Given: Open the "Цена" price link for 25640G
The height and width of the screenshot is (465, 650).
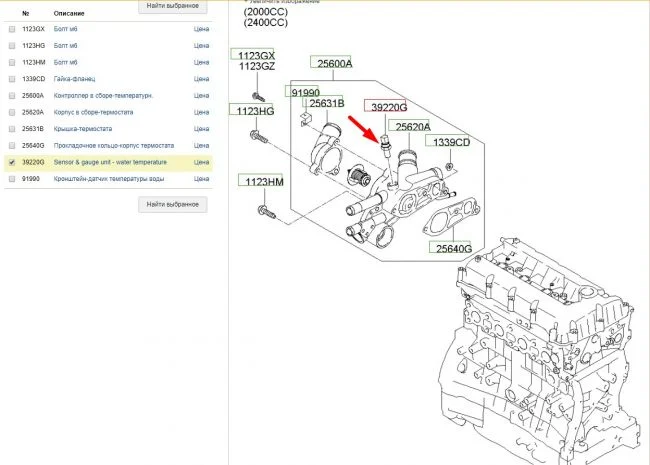Looking at the screenshot, I should (201, 145).
